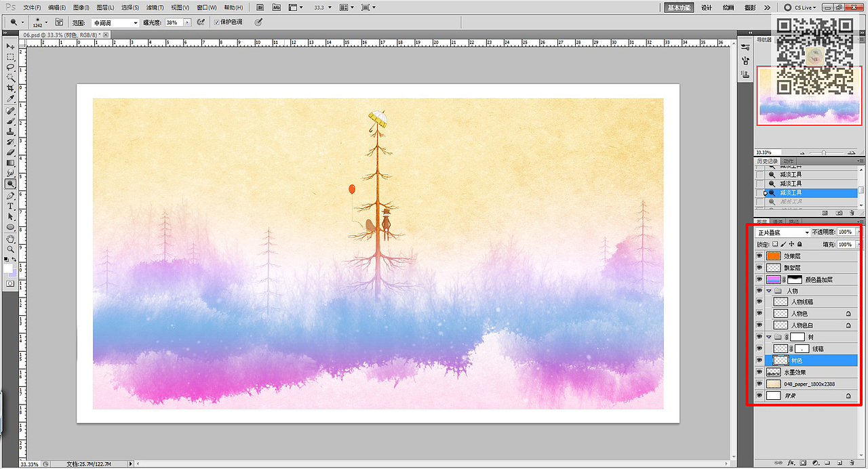Open the screen mode dropdown
868x469 pixels.
[x=368, y=7]
